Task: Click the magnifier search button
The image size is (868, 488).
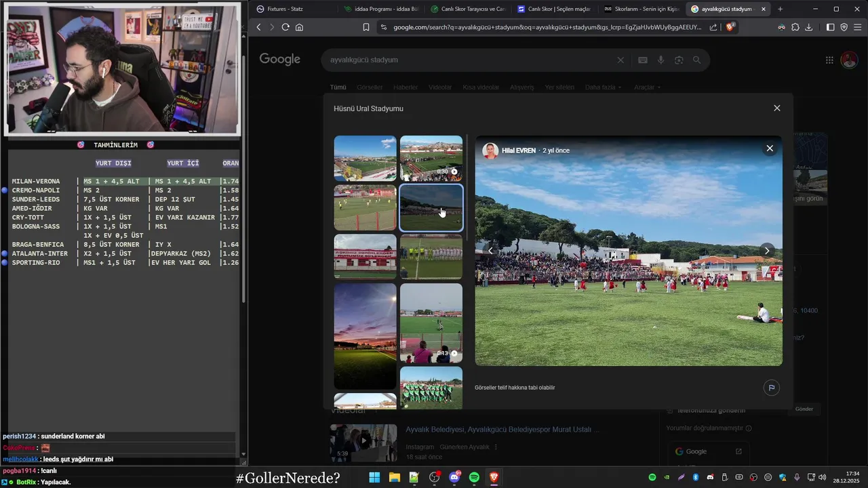Action: tap(696, 60)
